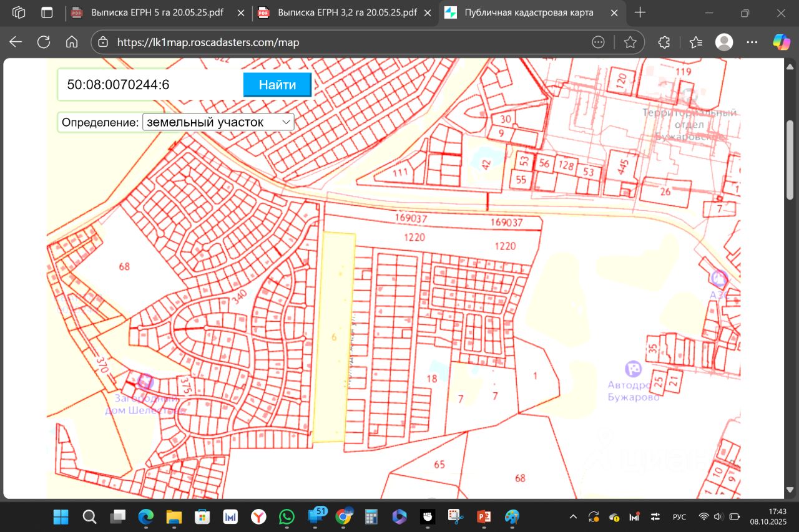
Task: Open browser extensions puzzle icon
Action: point(664,42)
